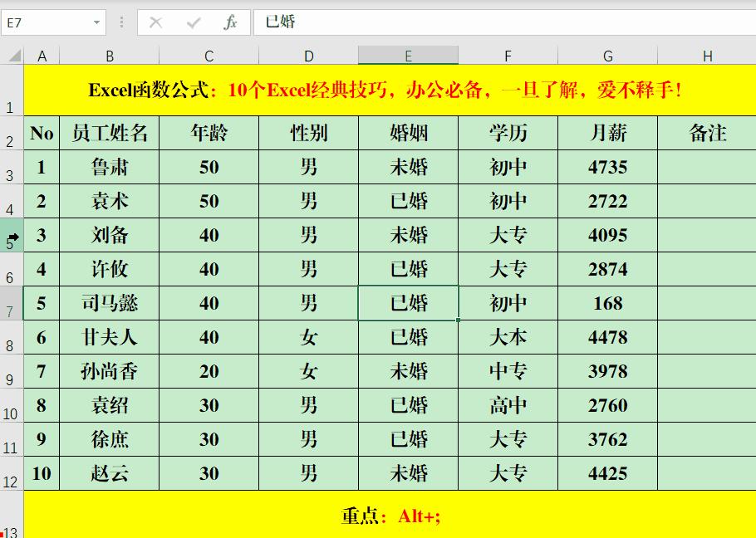The width and height of the screenshot is (756, 538).
Task: Select the row 12 header
Action: (11, 473)
